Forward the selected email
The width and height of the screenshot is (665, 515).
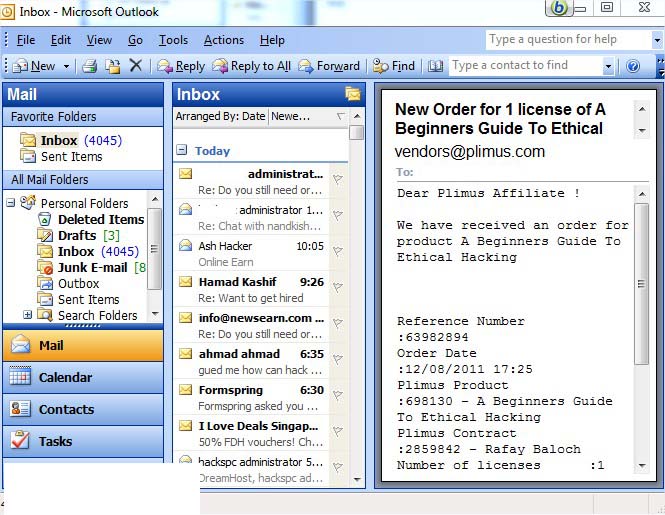coord(329,66)
